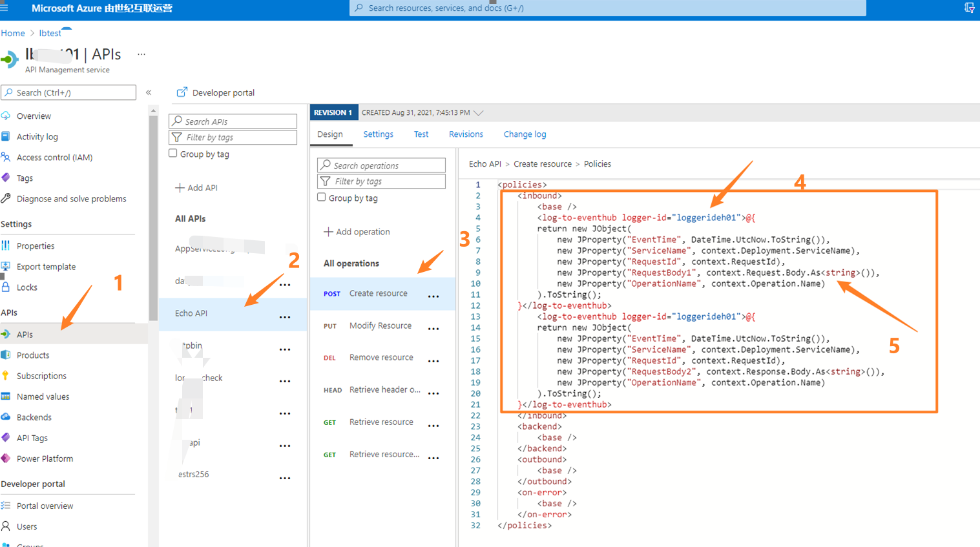Click the Locks padlock icon
This screenshot has width=980, height=547.
point(6,287)
